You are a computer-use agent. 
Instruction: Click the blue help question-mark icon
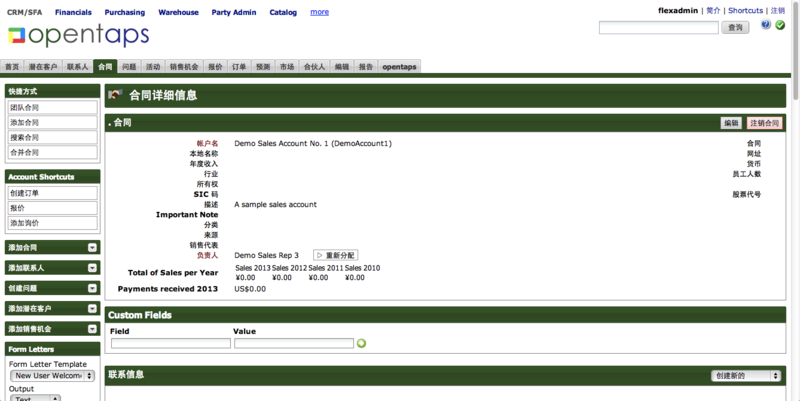(765, 24)
